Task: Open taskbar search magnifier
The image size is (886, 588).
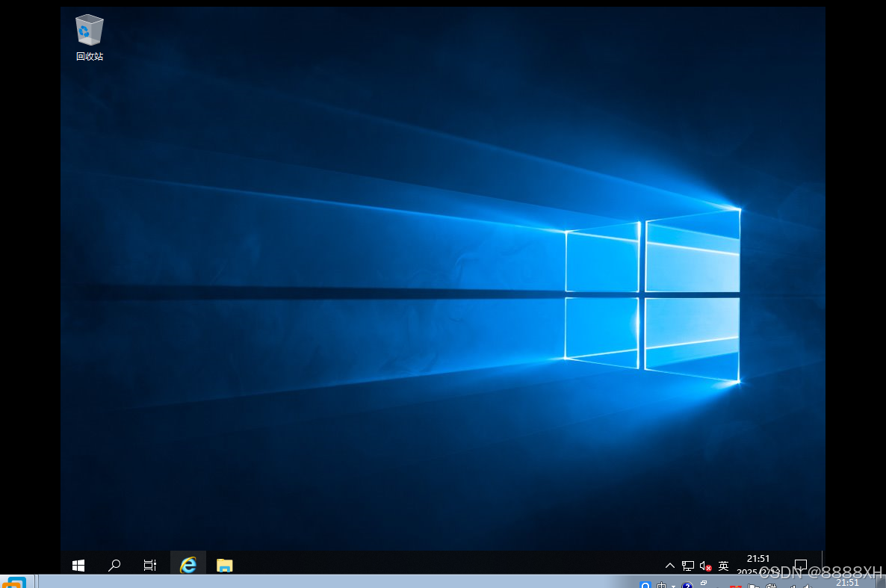Action: tap(114, 565)
